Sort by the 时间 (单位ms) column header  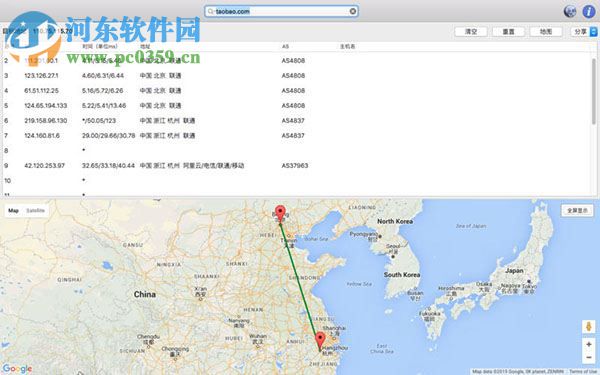point(100,47)
